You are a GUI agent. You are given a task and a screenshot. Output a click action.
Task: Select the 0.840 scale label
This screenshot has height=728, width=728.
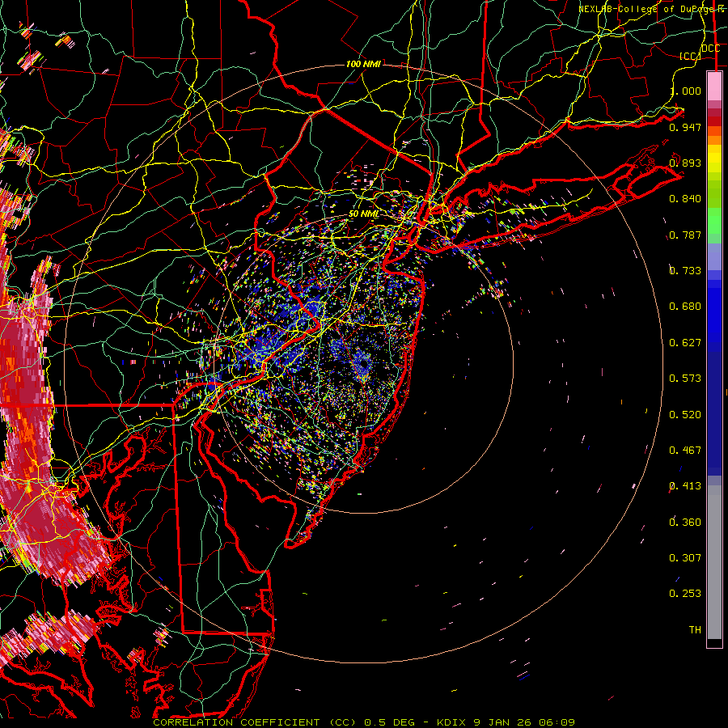(685, 199)
